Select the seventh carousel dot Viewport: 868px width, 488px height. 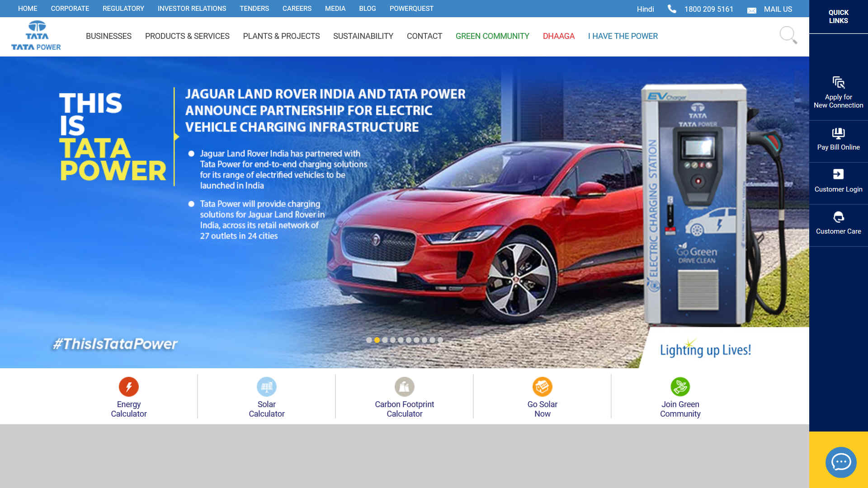point(416,340)
